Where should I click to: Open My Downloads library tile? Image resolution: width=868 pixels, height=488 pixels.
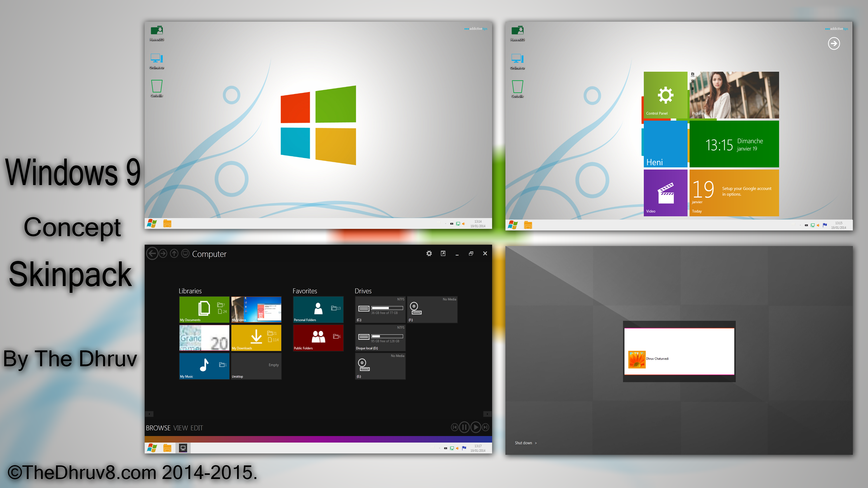(256, 338)
